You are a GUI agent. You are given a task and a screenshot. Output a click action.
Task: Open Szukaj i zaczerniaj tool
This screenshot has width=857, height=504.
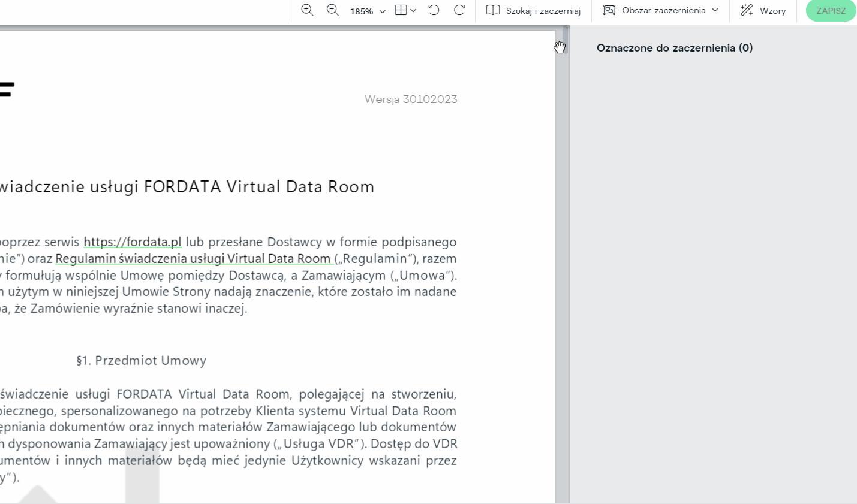pyautogui.click(x=533, y=11)
